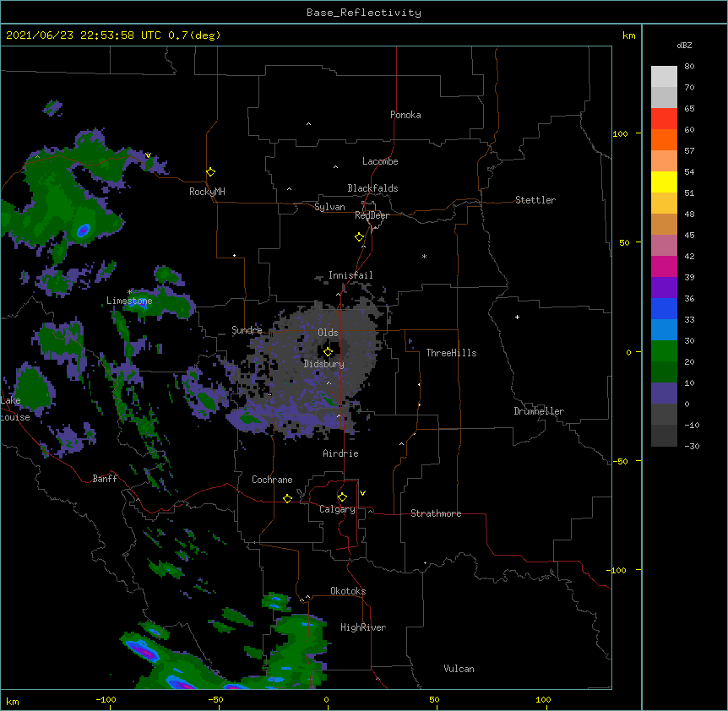Click the Didsbury city label
This screenshot has height=711, width=728.
tap(324, 364)
